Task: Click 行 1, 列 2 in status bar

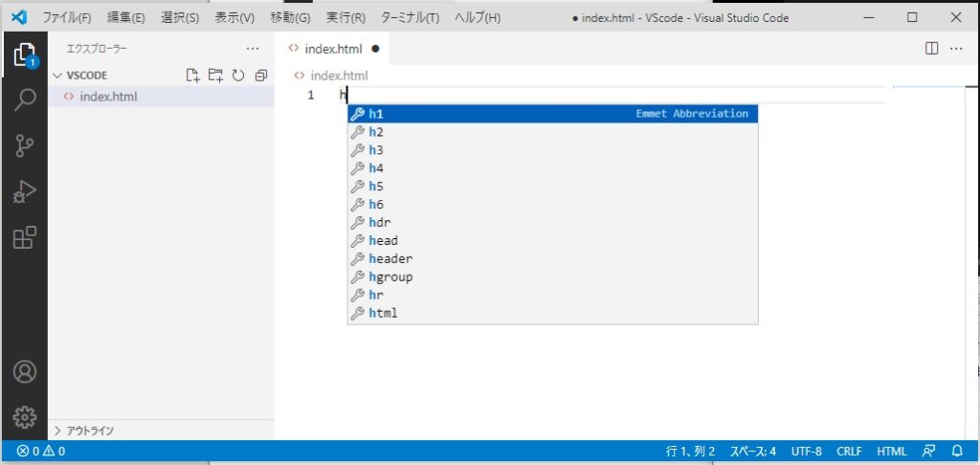Action: tap(690, 452)
